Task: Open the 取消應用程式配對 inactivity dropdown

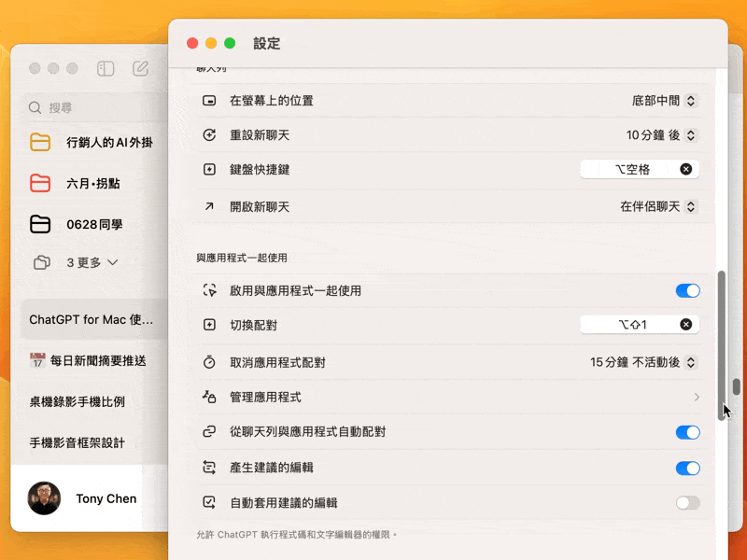Action: (x=643, y=362)
